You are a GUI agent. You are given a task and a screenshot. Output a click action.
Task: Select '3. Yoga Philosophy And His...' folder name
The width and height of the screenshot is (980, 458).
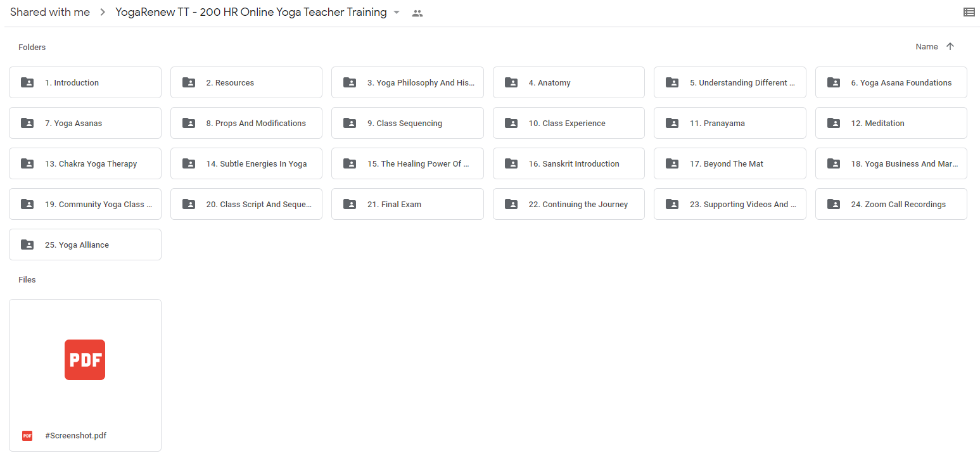pos(421,83)
